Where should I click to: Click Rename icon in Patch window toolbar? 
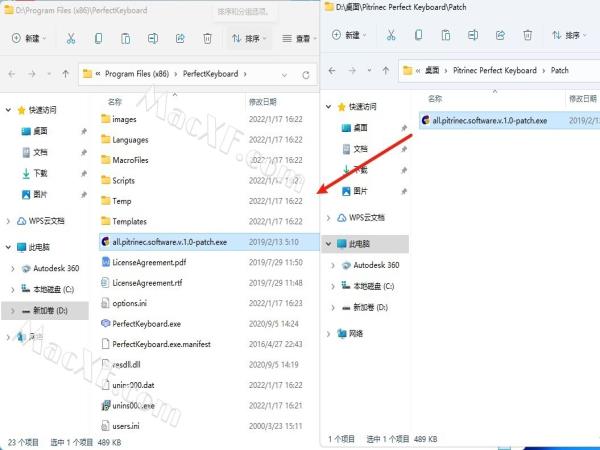[x=473, y=35]
